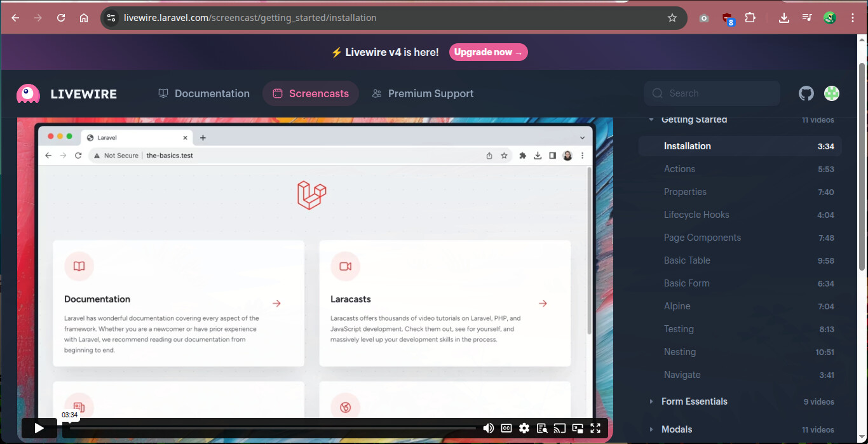Go to the Documentation tab
Image resolution: width=868 pixels, height=444 pixels.
click(x=204, y=93)
